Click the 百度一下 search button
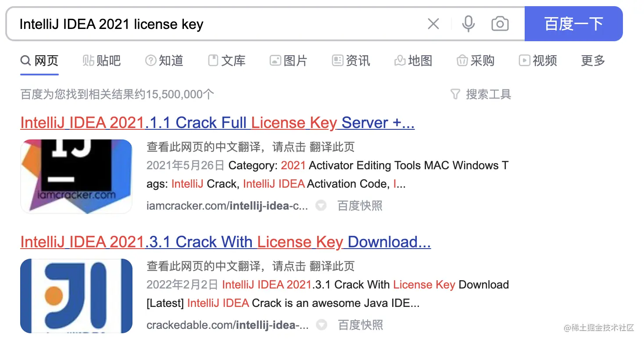Image resolution: width=644 pixels, height=342 pixels. point(574,24)
